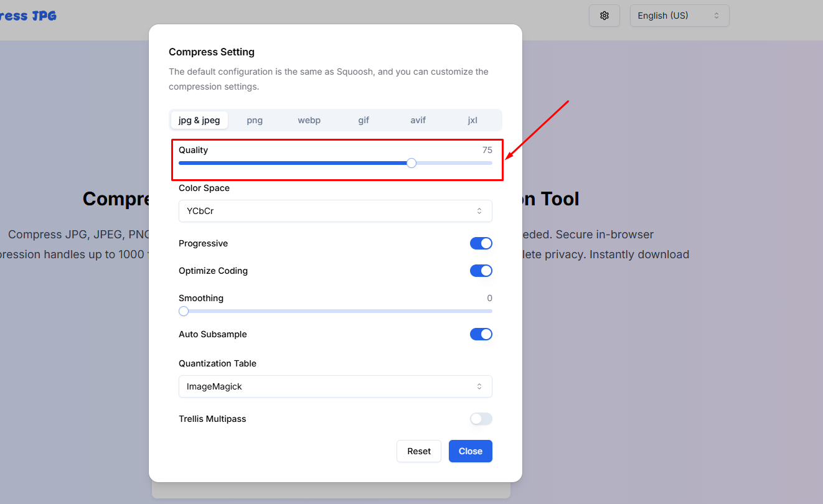Click the Compress Setting dialog title
This screenshot has width=823, height=504.
coord(212,52)
